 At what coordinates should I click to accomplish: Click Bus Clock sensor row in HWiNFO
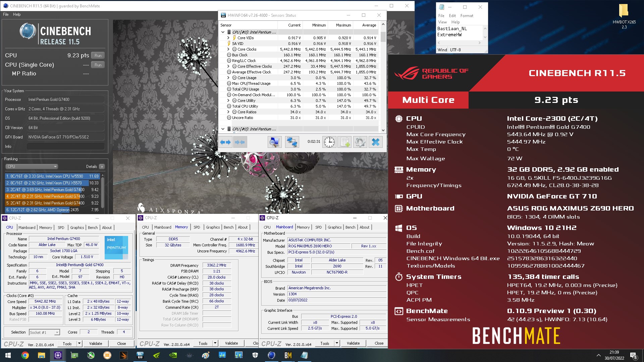pyautogui.click(x=299, y=55)
